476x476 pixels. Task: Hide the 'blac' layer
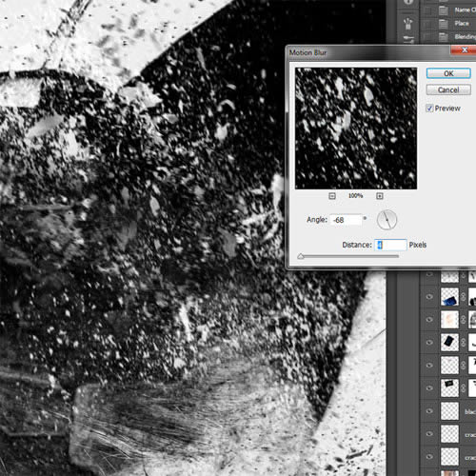[429, 411]
